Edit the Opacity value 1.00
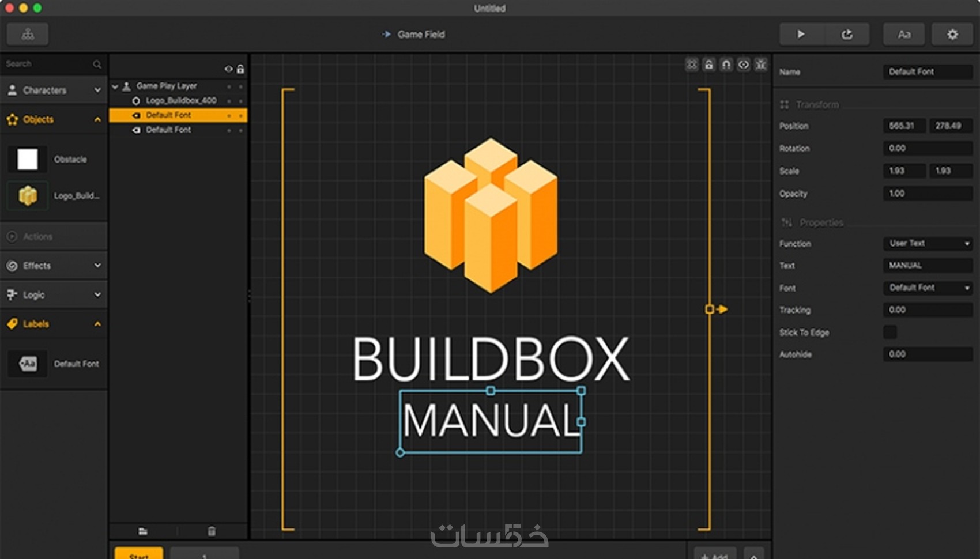Viewport: 980px width, 559px height. pyautogui.click(x=928, y=193)
